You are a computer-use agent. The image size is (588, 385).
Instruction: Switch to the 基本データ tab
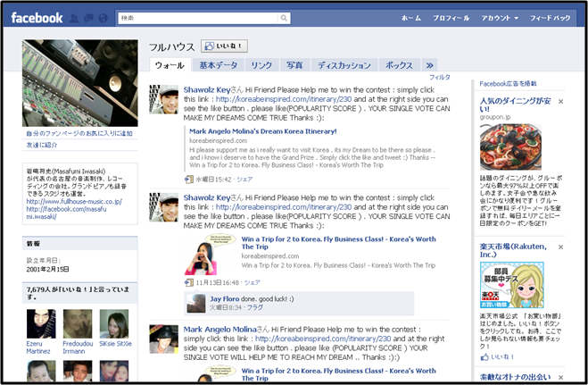click(x=219, y=65)
